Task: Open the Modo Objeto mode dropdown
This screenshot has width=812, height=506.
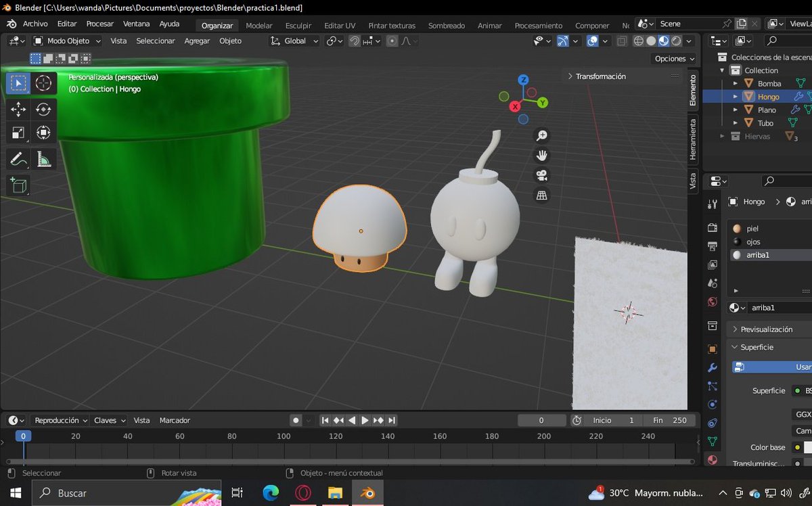Action: (x=67, y=41)
